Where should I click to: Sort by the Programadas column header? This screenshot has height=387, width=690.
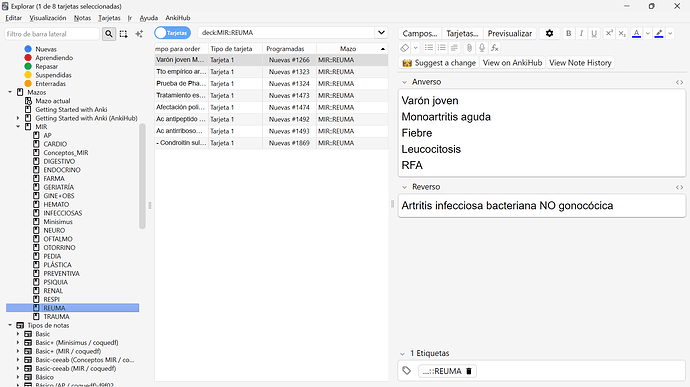click(285, 49)
